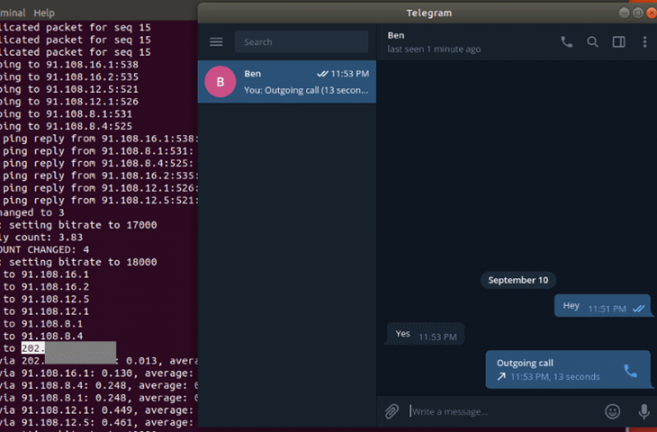
Task: Click 'hanged to 3' terminal line
Action: 32,213
